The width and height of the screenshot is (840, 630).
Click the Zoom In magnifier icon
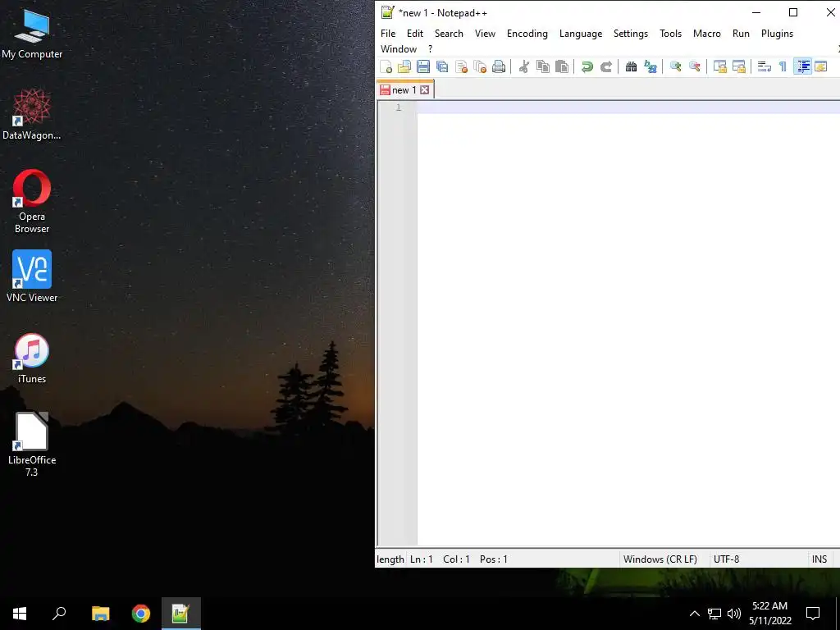(x=676, y=66)
